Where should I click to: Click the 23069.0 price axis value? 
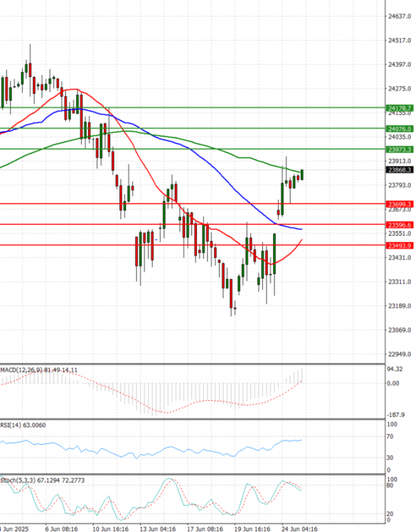(x=399, y=330)
